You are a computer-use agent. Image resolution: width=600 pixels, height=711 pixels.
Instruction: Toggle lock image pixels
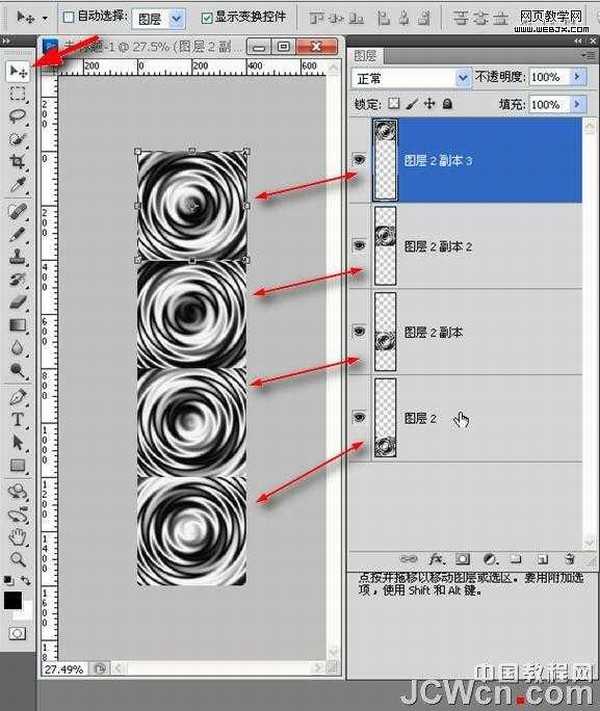tap(412, 104)
